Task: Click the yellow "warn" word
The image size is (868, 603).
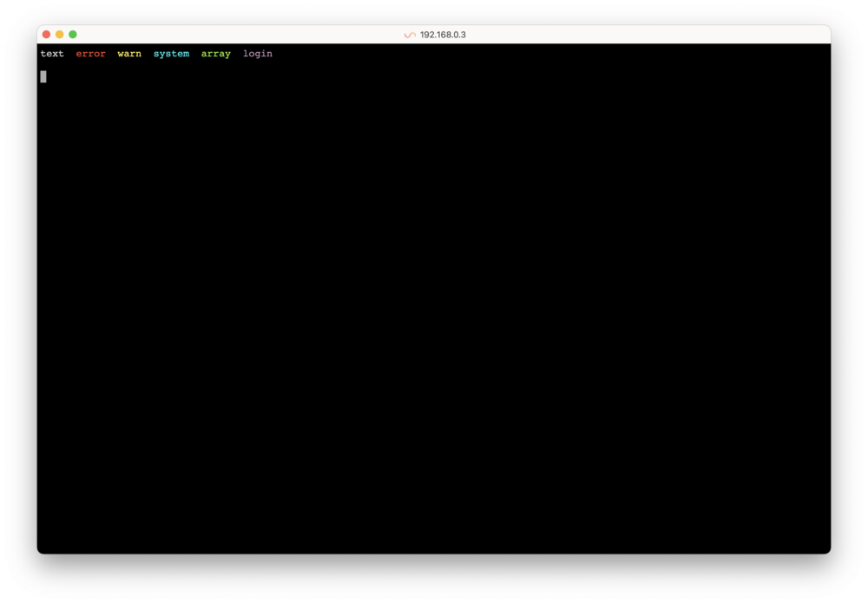Action: point(129,54)
